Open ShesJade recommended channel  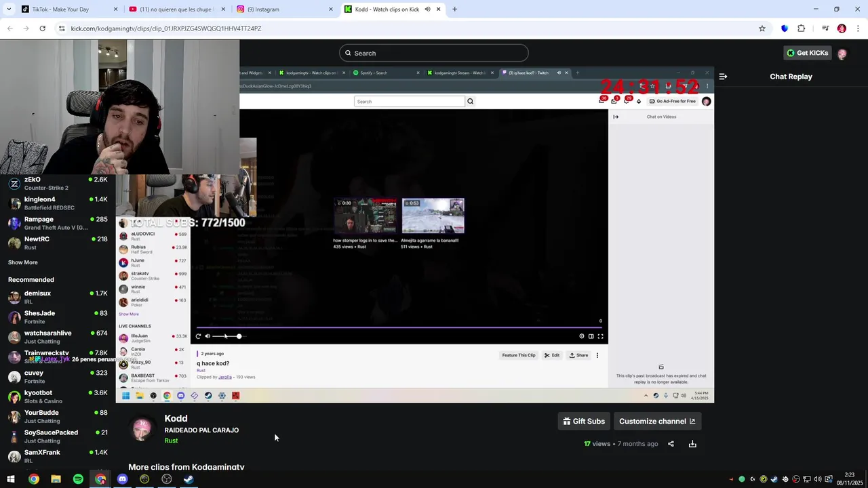[58, 317]
